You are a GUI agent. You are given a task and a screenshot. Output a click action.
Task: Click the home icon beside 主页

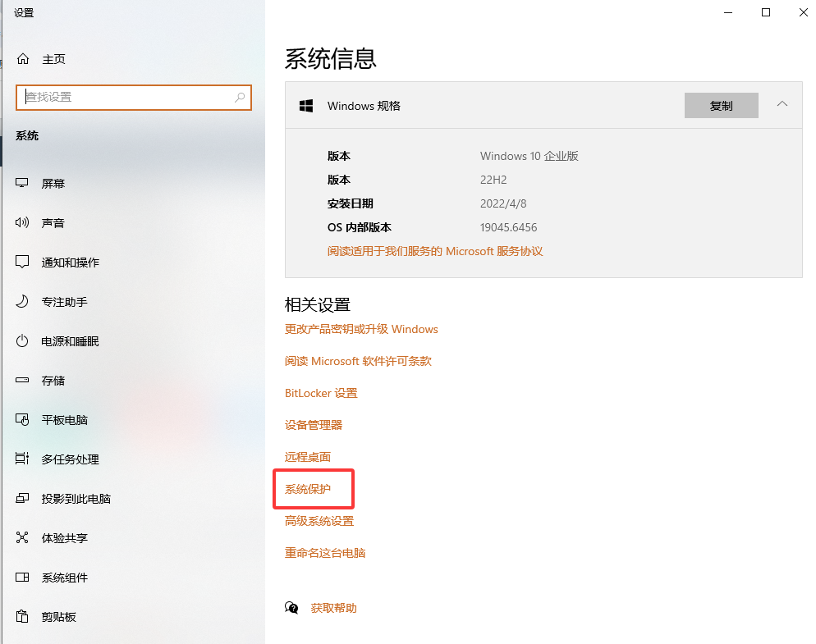tap(23, 59)
